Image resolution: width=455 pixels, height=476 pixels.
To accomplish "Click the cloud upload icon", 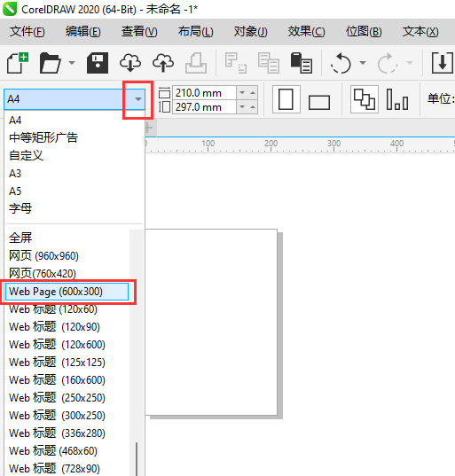I will [163, 63].
